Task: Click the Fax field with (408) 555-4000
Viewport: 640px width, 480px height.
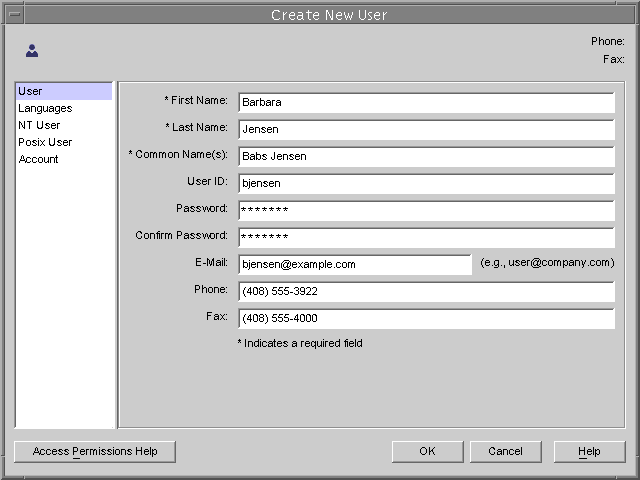Action: 427,318
